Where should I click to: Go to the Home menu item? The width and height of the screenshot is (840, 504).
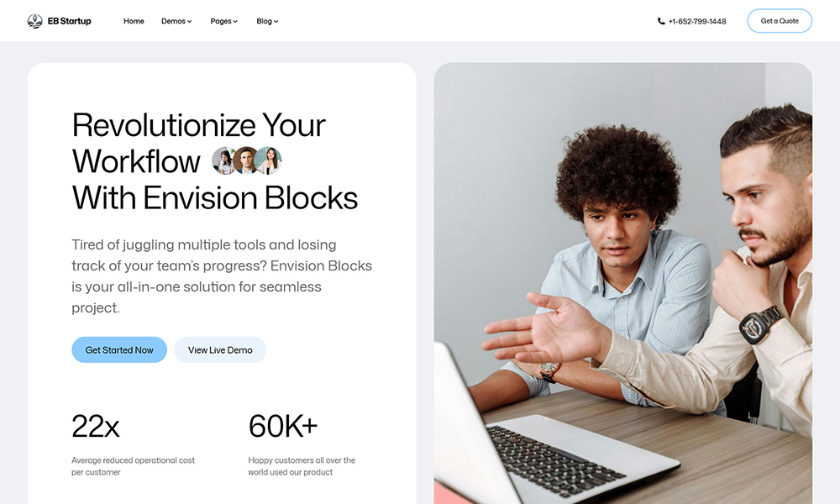(x=134, y=22)
